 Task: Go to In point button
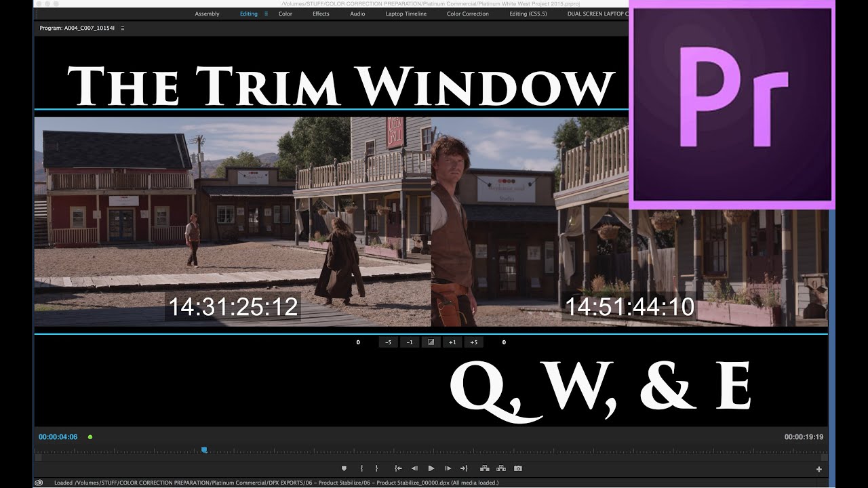pos(398,468)
